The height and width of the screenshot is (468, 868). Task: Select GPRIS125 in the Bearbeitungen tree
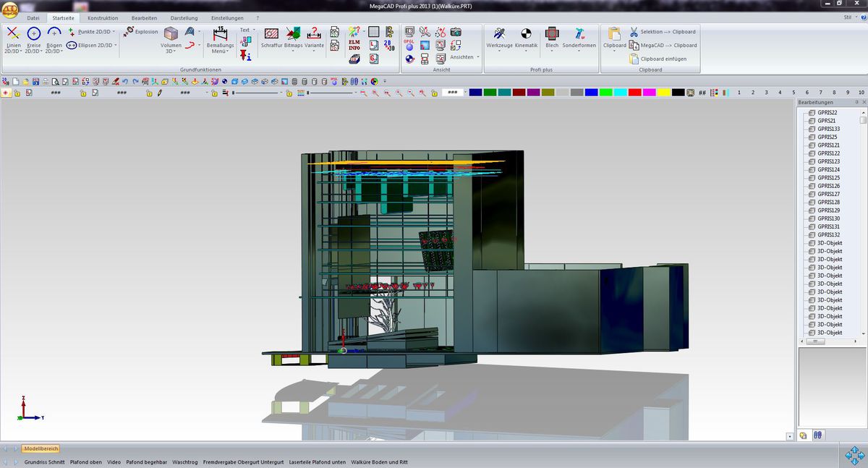828,178
